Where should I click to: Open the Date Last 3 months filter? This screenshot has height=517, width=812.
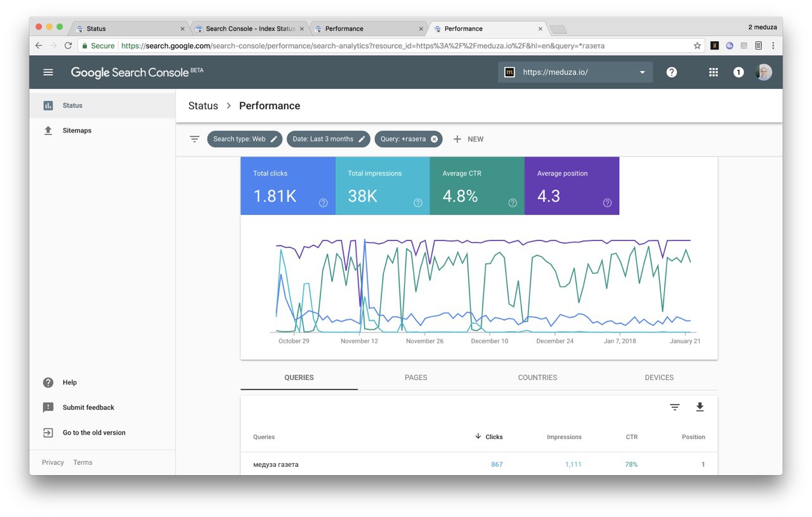click(x=328, y=139)
